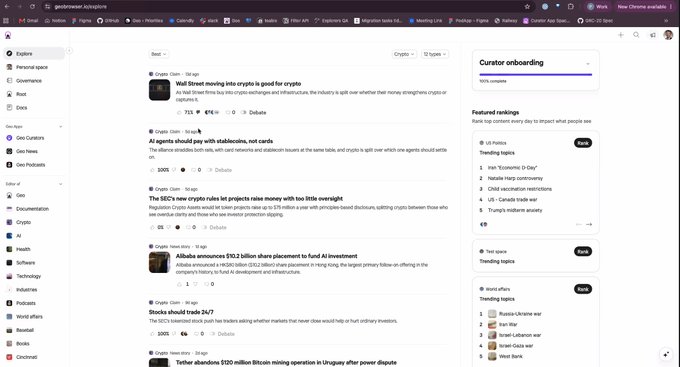680x367 pixels.
Task: Show more bookmarks with overflow chevron
Action: [x=666, y=20]
